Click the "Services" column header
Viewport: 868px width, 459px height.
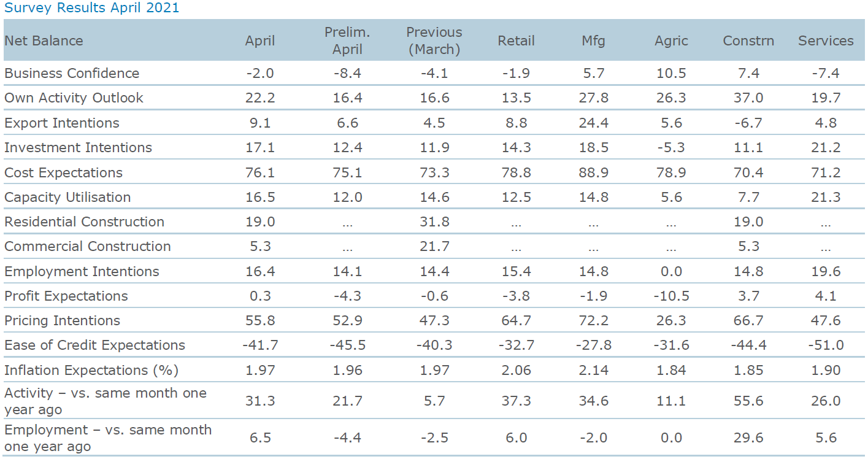[x=826, y=41]
